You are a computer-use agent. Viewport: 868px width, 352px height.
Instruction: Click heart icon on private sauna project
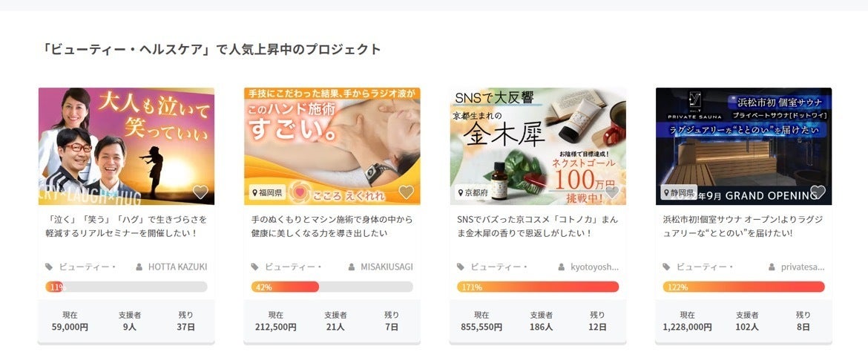click(818, 192)
